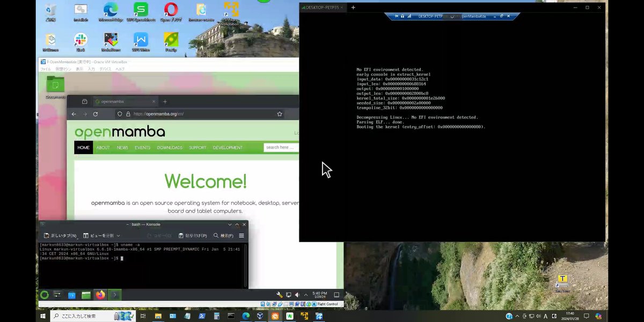Click 検索 in Konsole toolbar
This screenshot has width=644, height=322.
coord(223,236)
